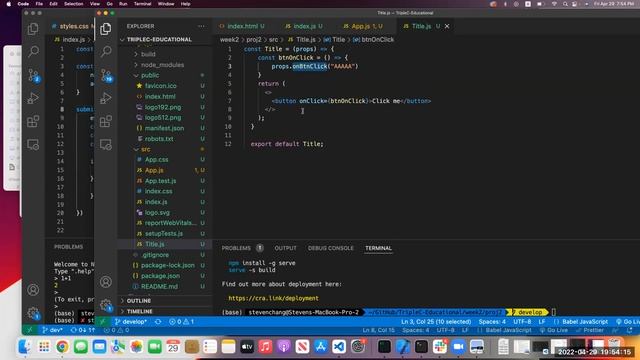640x360 pixels.
Task: Open Extensions icon in back VS Code window
Action: click(33, 121)
